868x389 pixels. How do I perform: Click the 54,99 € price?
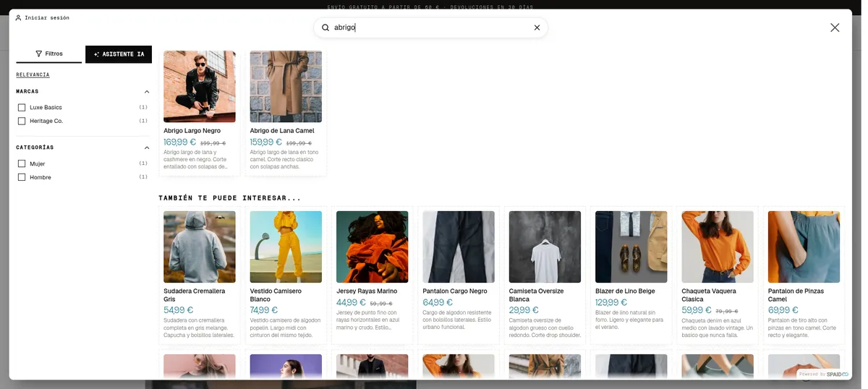tap(178, 310)
